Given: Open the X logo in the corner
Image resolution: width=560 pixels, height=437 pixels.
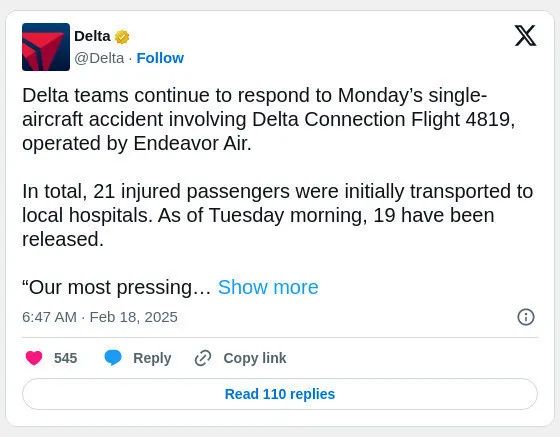Looking at the screenshot, I should 525,36.
